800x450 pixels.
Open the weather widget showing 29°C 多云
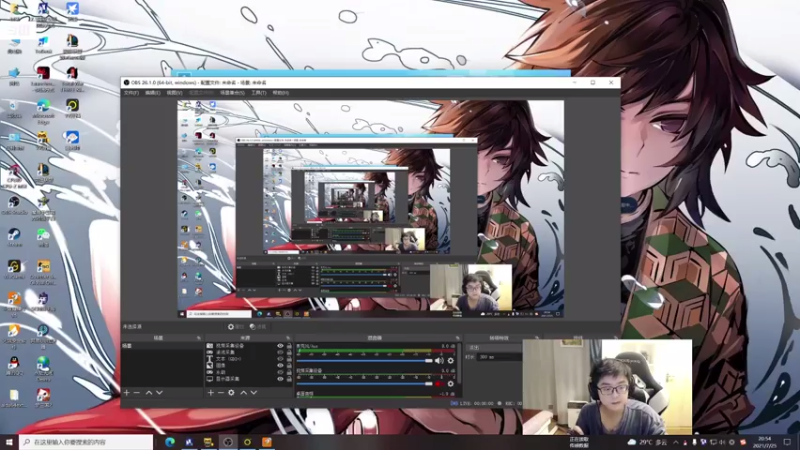[647, 442]
